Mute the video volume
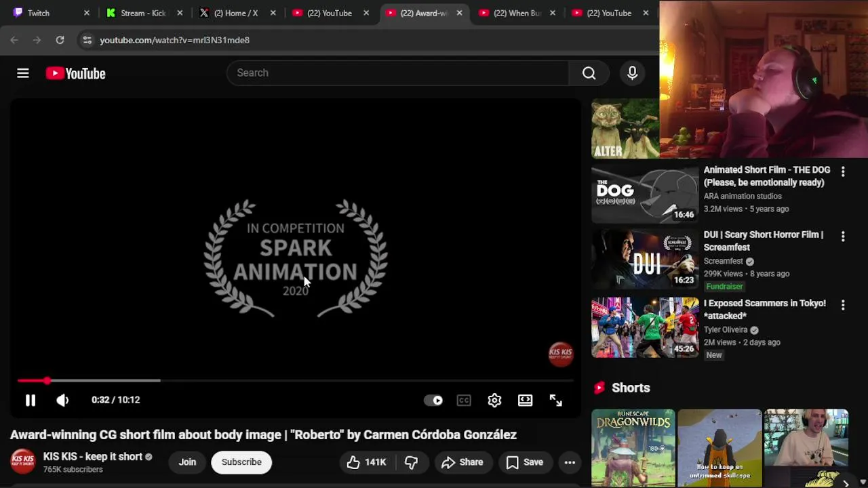This screenshot has width=868, height=488. pos(62,401)
